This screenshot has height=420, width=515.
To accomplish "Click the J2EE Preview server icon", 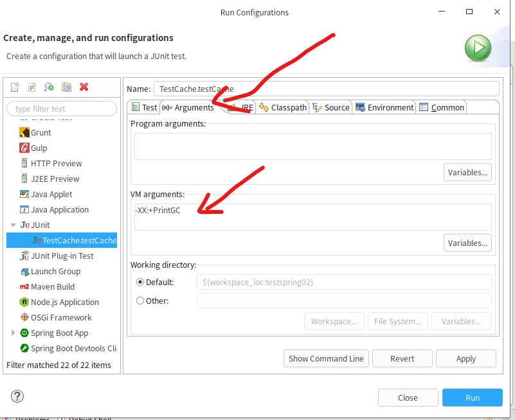I will pyautogui.click(x=24, y=179).
